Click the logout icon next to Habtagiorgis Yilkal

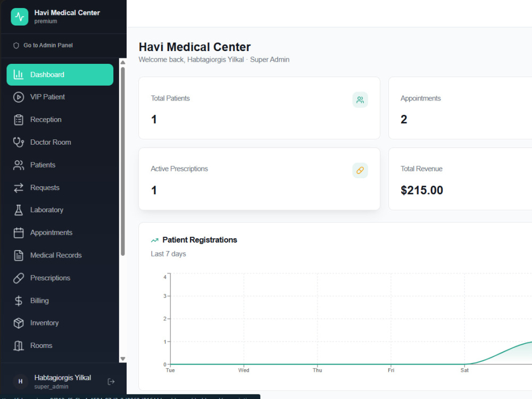tap(111, 381)
